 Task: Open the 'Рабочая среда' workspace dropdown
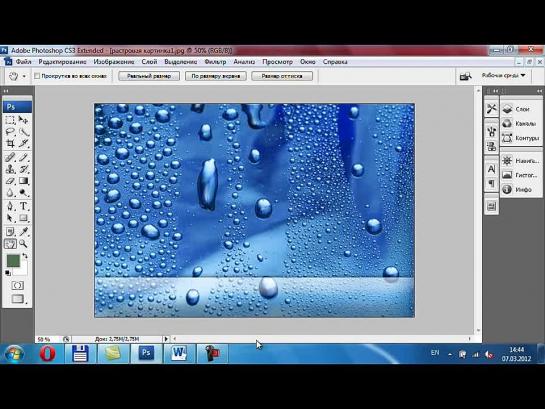503,75
